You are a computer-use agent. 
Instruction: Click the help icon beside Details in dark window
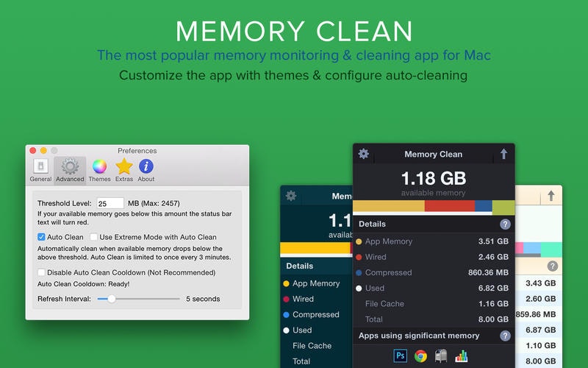[x=505, y=224]
